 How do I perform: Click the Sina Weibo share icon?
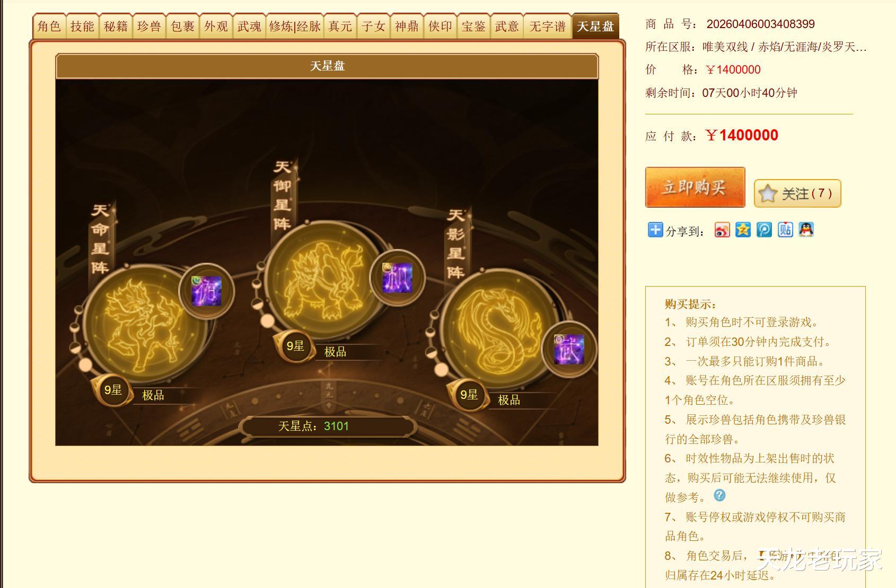(722, 230)
